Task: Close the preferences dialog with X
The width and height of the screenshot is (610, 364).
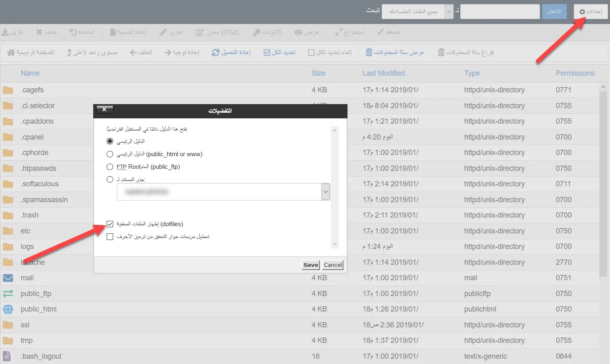Action: 104,109
